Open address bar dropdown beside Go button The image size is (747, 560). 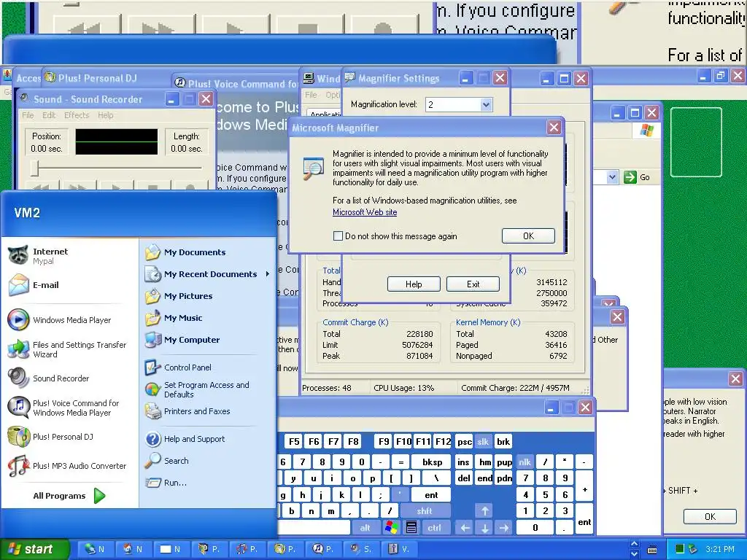point(612,177)
